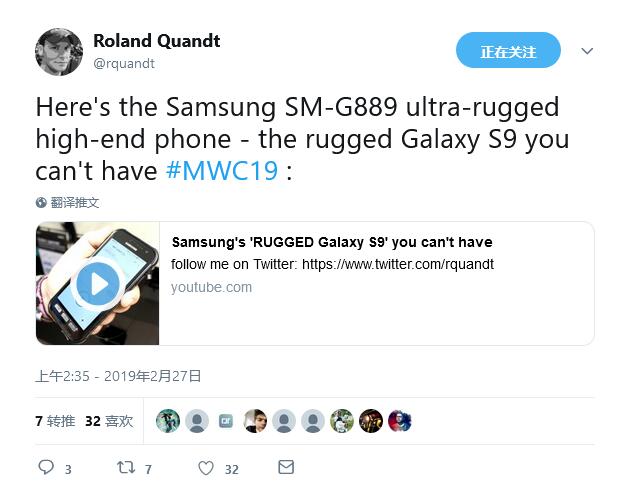This screenshot has width=633, height=502.
Task: Expand the tweet options chevron
Action: click(587, 51)
